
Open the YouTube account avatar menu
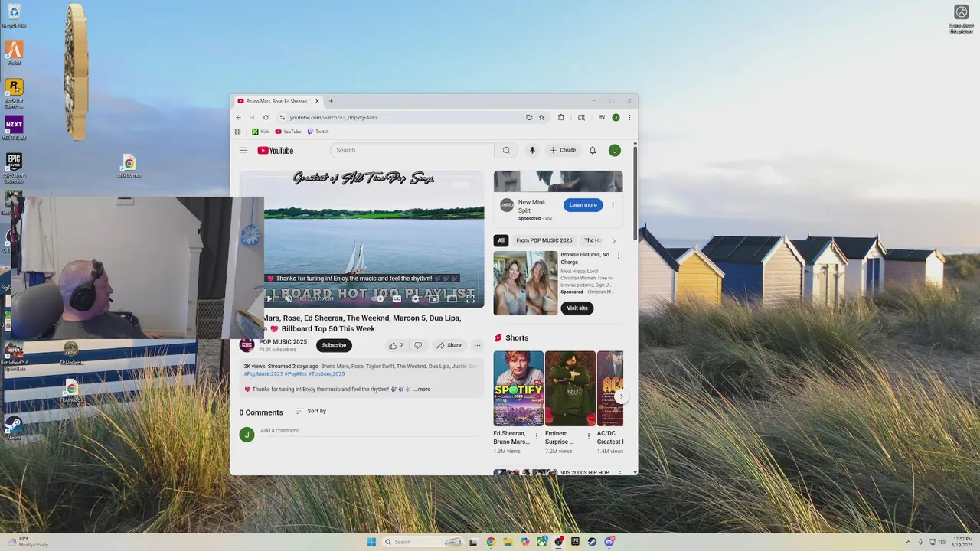click(x=614, y=150)
